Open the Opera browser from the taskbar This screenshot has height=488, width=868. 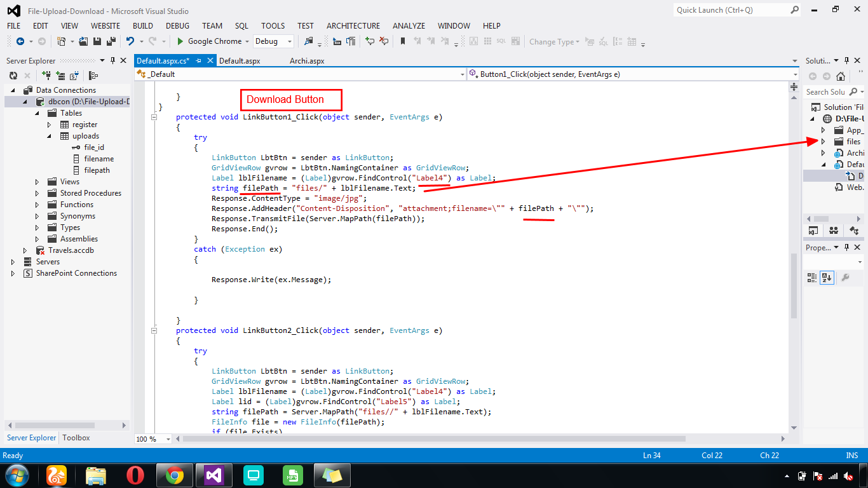click(135, 475)
